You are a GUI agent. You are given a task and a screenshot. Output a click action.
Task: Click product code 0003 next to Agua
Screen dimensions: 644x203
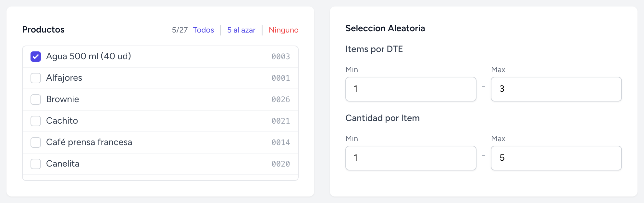pyautogui.click(x=280, y=56)
